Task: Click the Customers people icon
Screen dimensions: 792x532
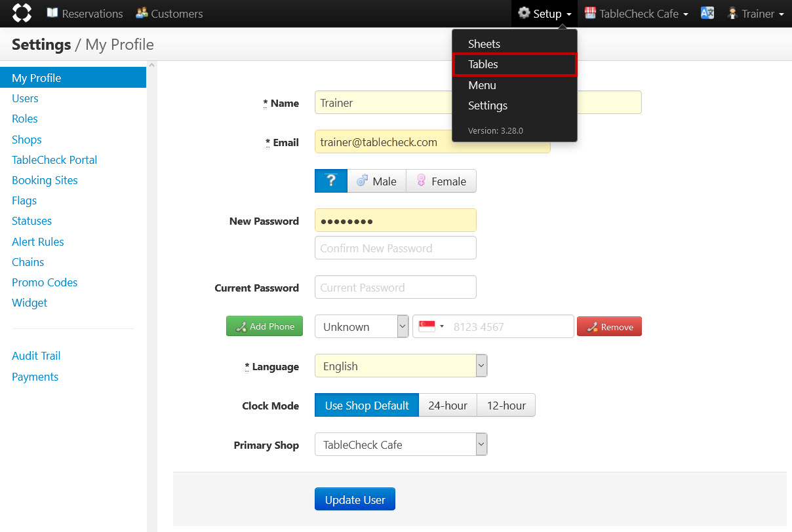Action: (x=142, y=13)
